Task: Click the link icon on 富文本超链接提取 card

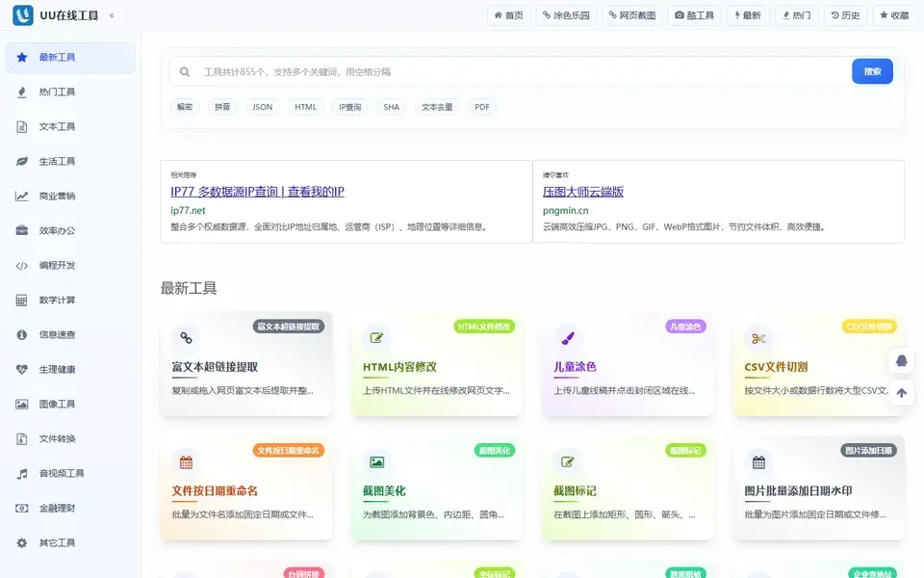Action: pos(186,338)
